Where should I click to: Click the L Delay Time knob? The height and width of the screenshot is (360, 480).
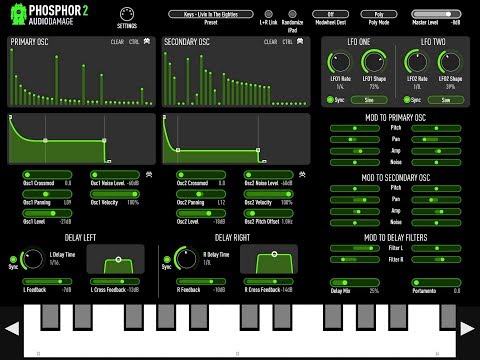coord(32,259)
